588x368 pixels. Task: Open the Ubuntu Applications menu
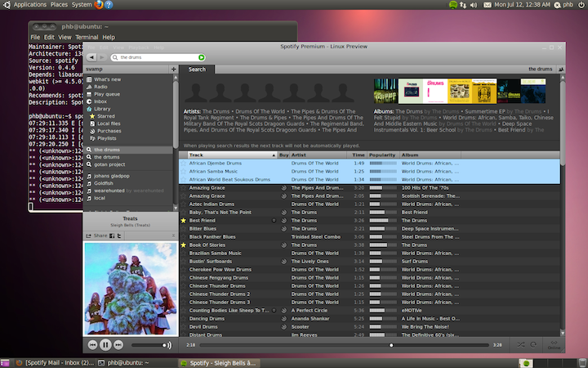tap(29, 5)
